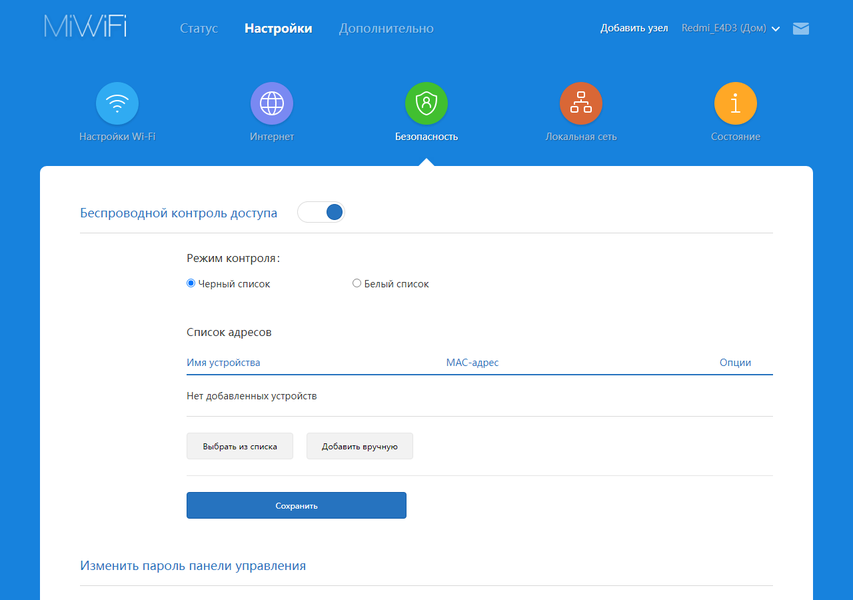853x600 pixels.
Task: Click the Интернет globe icon
Action: [271, 103]
